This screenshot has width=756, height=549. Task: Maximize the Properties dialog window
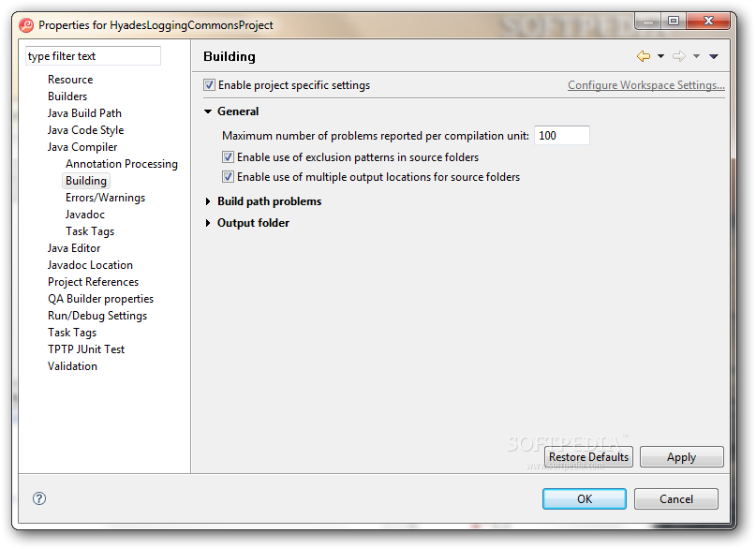pyautogui.click(x=674, y=21)
